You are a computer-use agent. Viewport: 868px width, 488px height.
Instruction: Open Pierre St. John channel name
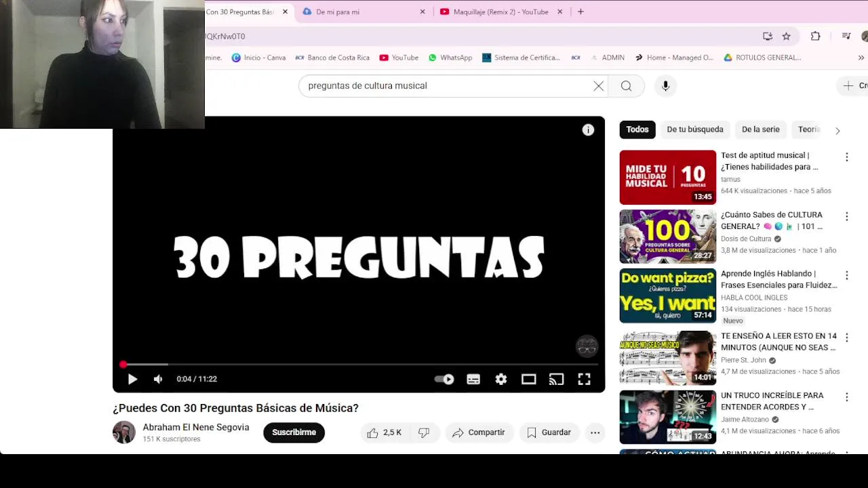click(743, 361)
